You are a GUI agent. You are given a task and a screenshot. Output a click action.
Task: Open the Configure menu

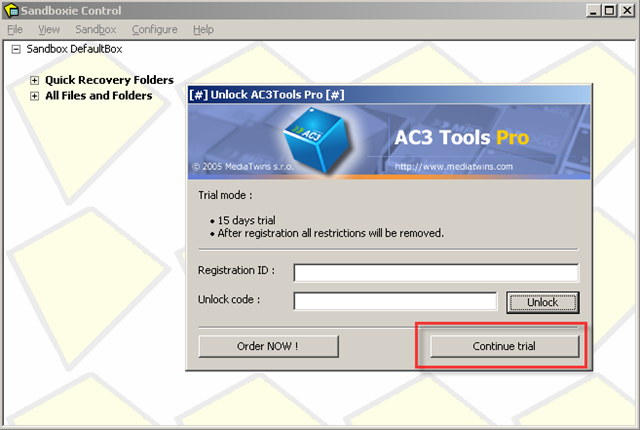(154, 29)
